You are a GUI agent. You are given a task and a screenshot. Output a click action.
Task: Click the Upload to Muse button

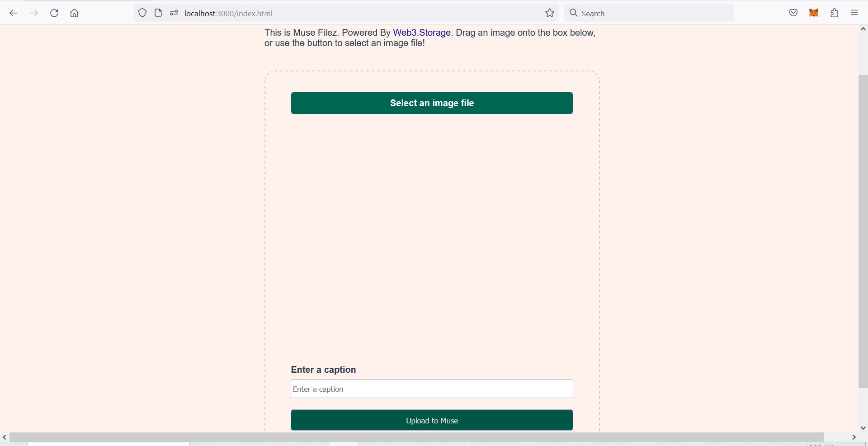click(x=432, y=420)
